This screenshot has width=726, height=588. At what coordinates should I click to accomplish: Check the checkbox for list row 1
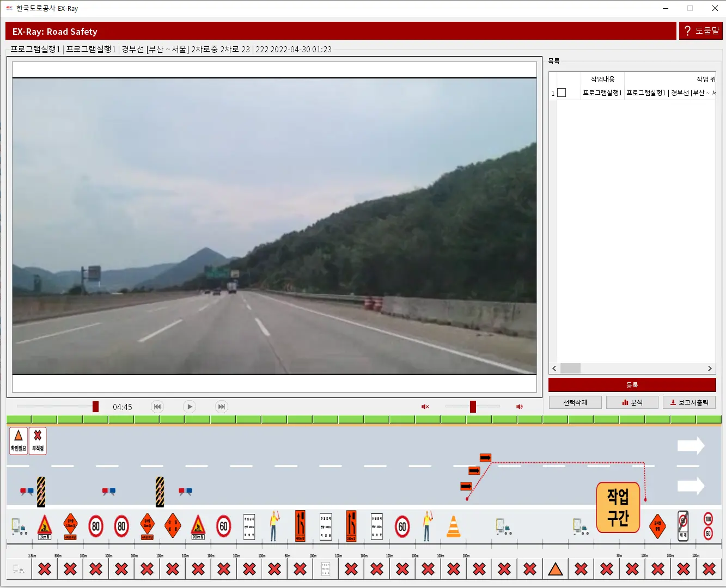(x=562, y=93)
